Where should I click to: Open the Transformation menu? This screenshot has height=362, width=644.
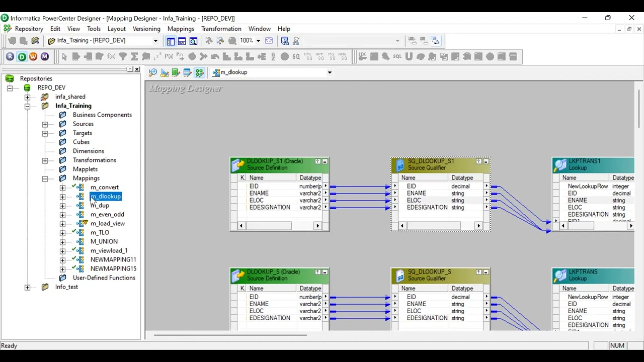[221, 29]
